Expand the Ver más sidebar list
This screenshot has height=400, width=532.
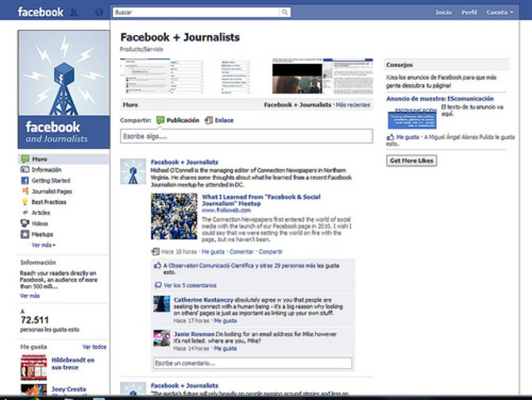[x=43, y=245]
